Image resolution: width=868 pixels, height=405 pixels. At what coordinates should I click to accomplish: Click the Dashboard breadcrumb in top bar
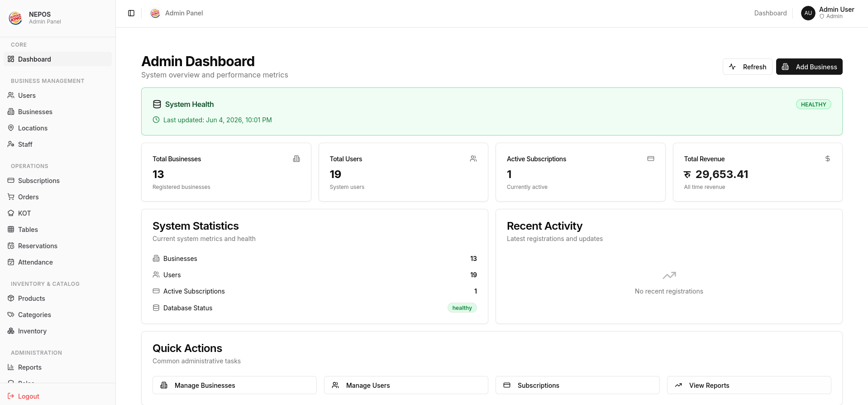770,13
